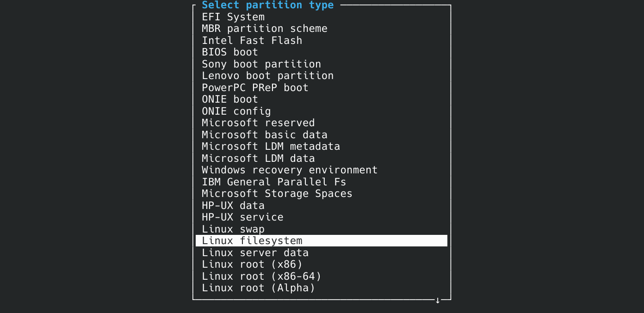Choose Microsoft reserved partition
The height and width of the screenshot is (313, 644).
coord(258,123)
